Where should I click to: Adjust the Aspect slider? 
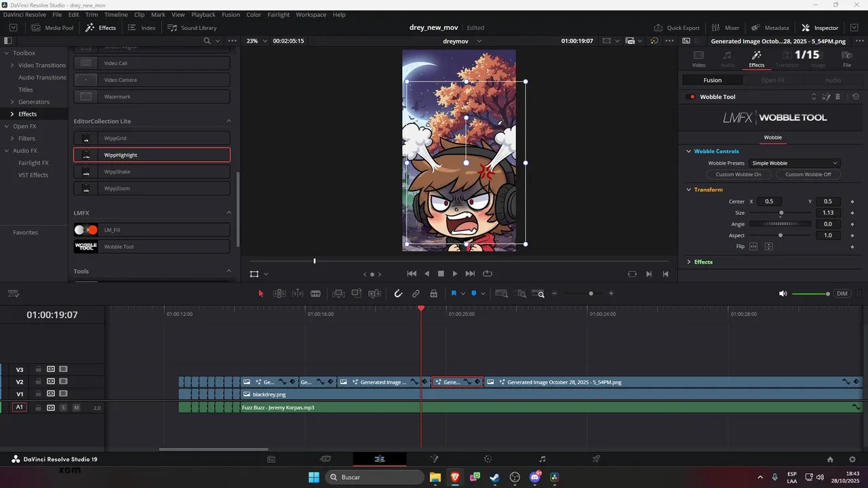[x=780, y=235]
